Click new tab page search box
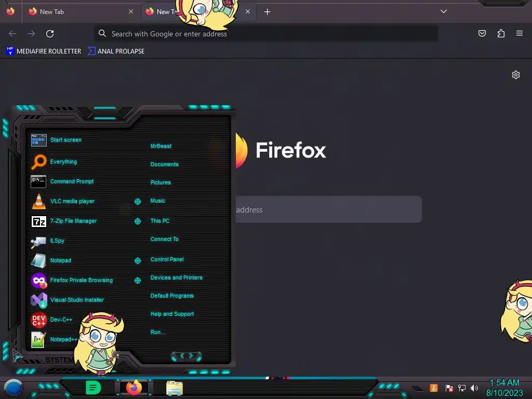This screenshot has width=532, height=399. coord(329,210)
